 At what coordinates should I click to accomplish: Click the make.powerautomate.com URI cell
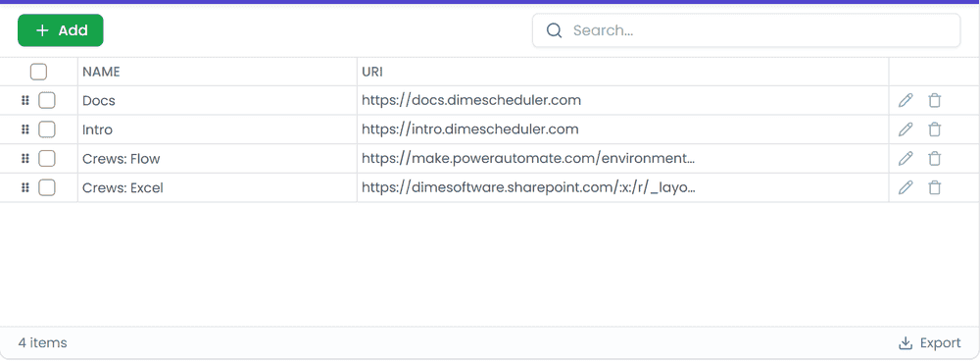622,158
